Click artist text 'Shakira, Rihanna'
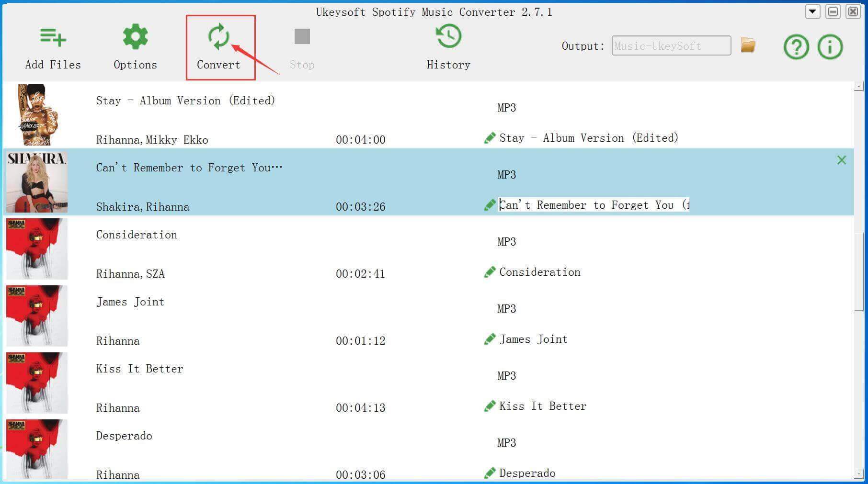 [142, 207]
